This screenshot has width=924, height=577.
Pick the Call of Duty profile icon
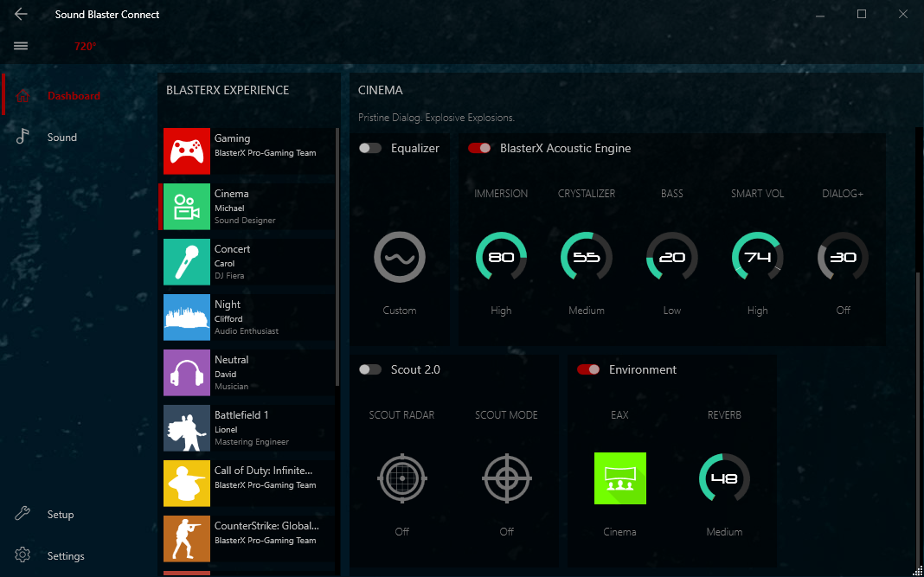click(186, 484)
